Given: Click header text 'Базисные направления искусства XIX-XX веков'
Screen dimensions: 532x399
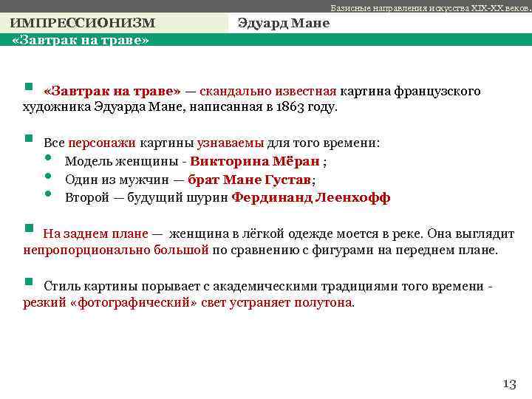Looking at the screenshot, I should [x=431, y=8].
